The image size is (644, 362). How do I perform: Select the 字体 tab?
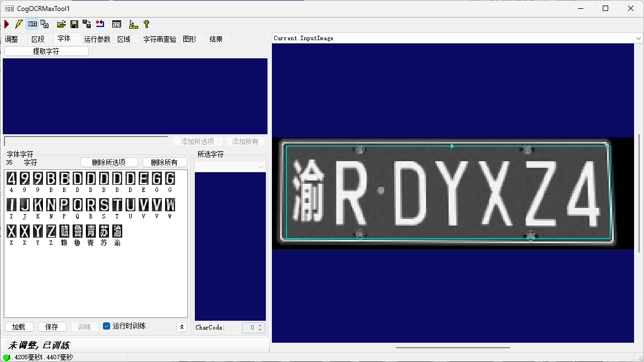click(x=64, y=38)
